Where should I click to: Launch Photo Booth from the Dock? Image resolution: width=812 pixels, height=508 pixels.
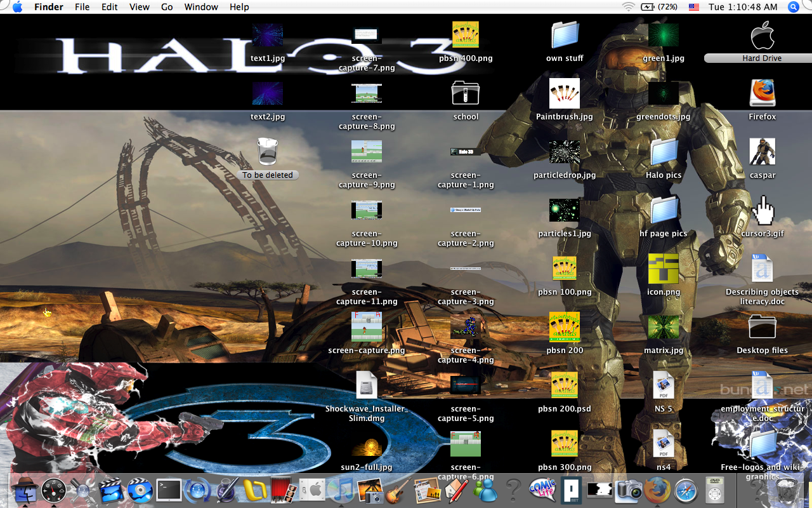(x=284, y=490)
